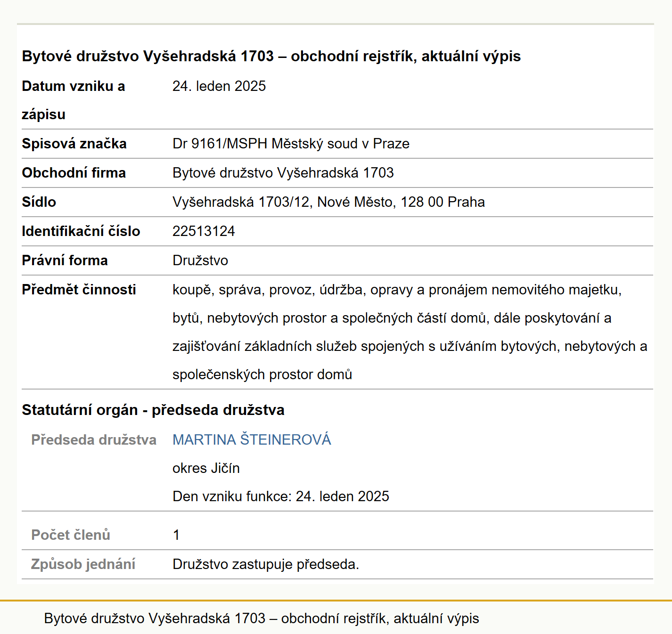The height and width of the screenshot is (634, 672).
Task: Click the footer caption below the yellow line
Action: 262,618
